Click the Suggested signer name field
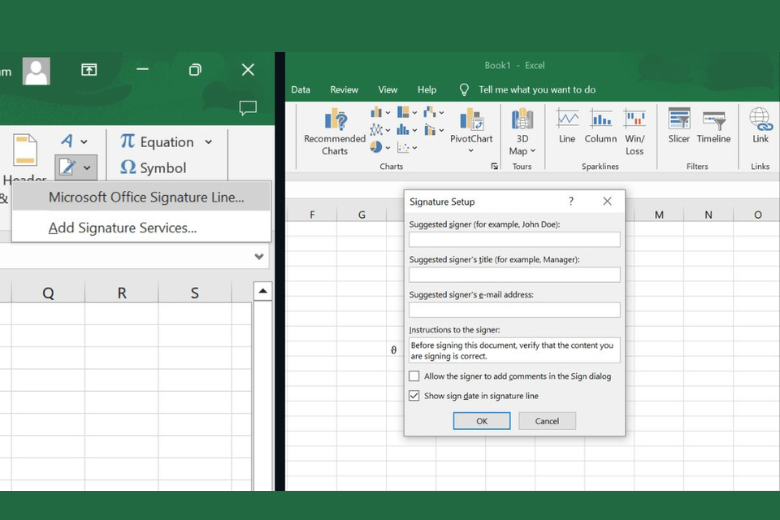The height and width of the screenshot is (520, 780). click(514, 239)
